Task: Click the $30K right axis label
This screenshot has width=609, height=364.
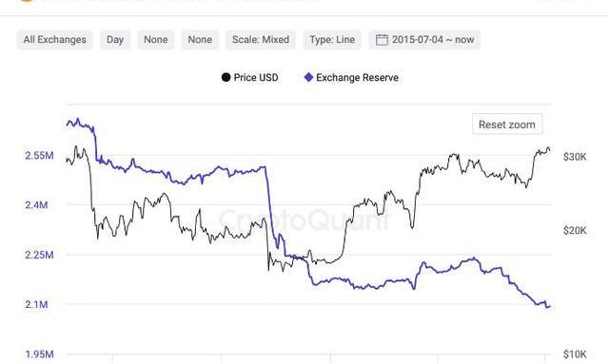Action: 575,157
